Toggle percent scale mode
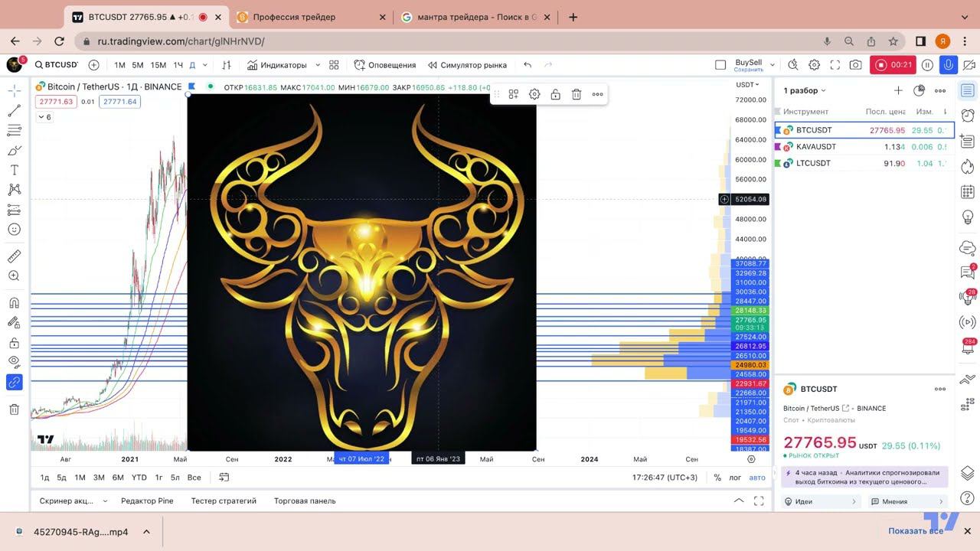The width and height of the screenshot is (980, 551). pyautogui.click(x=717, y=478)
